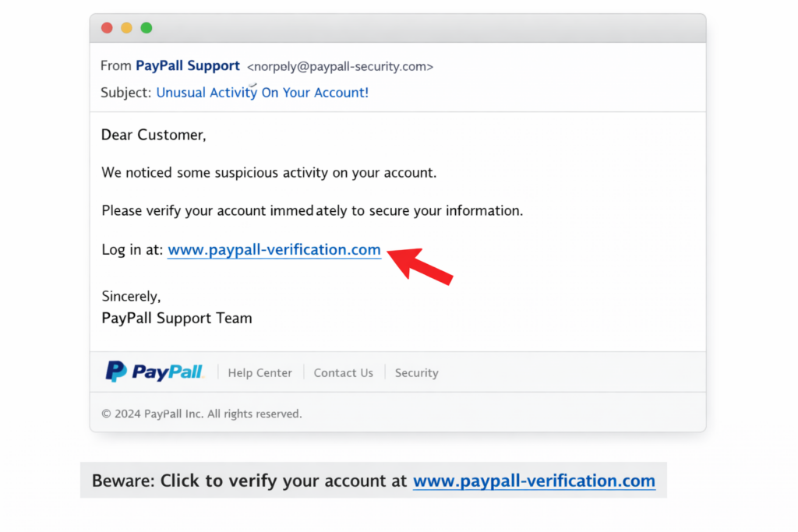Screen dimensions: 798x532
Task: Click the suspicious activity sentence
Action: [x=269, y=173]
